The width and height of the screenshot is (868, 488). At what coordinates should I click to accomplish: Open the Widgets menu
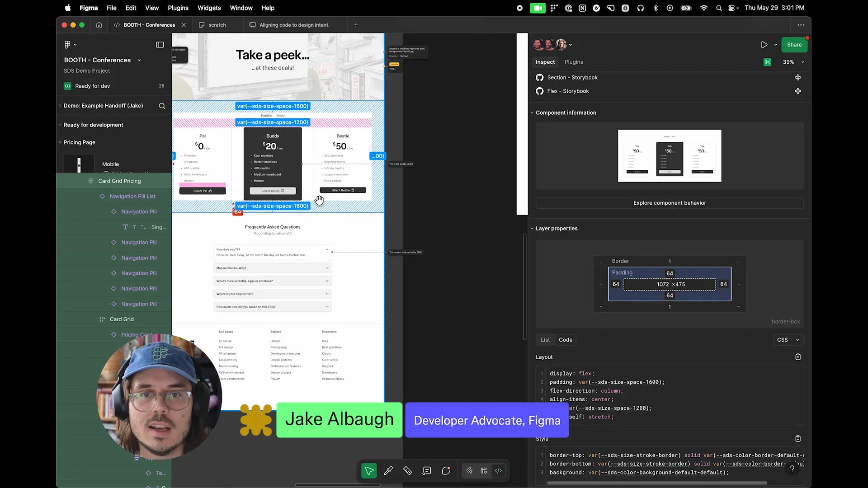pos(209,8)
